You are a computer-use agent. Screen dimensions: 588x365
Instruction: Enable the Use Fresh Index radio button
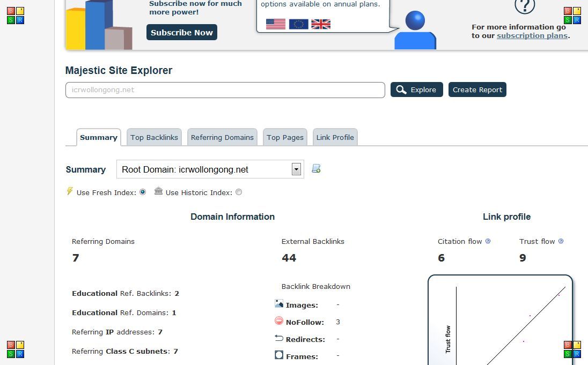[143, 192]
